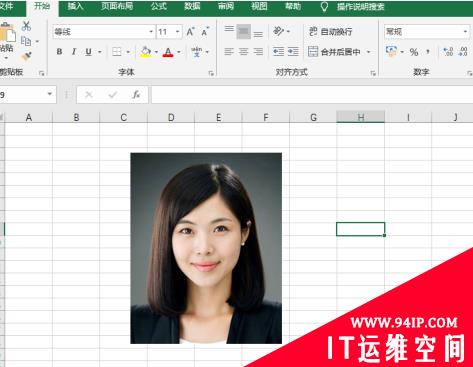473x367 pixels.
Task: Click the phonetic guide 文 icon
Action: [x=197, y=52]
